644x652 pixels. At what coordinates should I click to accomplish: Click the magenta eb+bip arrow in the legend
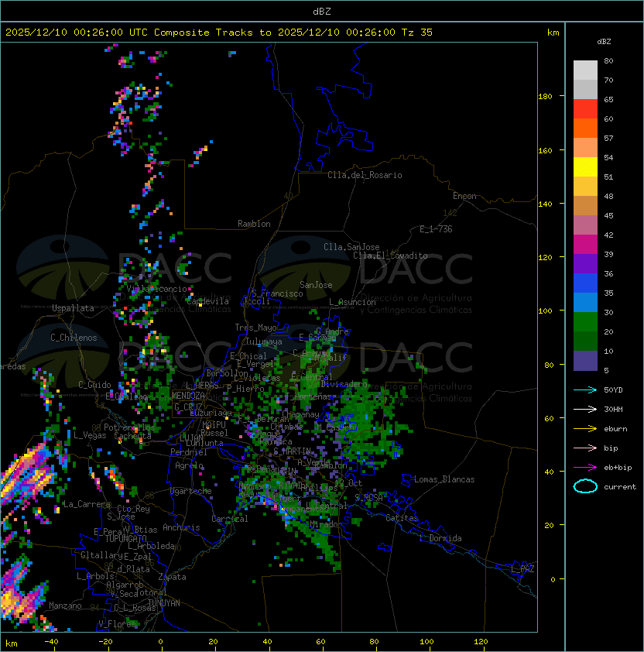coord(585,468)
